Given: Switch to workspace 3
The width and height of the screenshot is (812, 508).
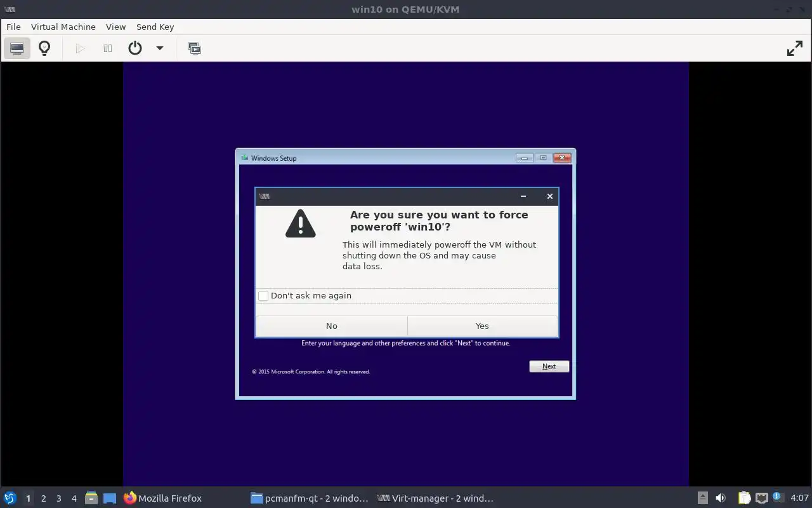Looking at the screenshot, I should pos(59,498).
